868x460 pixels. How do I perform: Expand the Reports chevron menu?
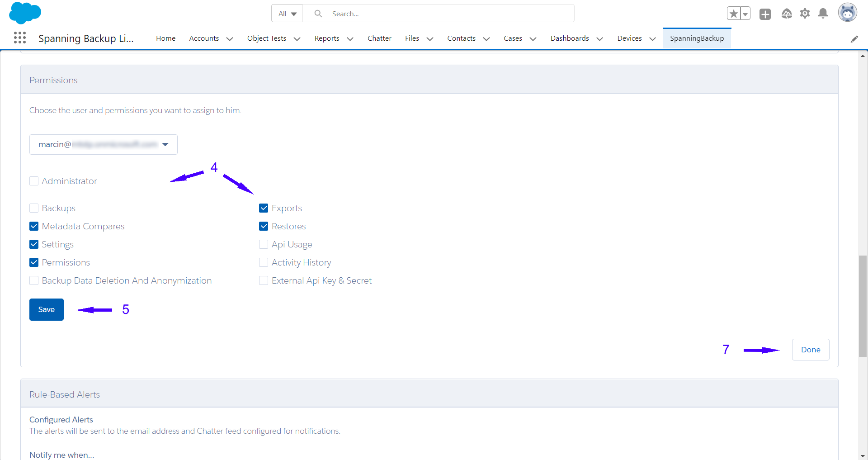[x=350, y=39]
